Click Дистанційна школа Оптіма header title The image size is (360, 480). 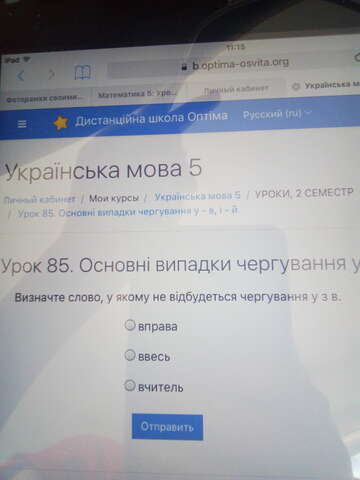151,118
